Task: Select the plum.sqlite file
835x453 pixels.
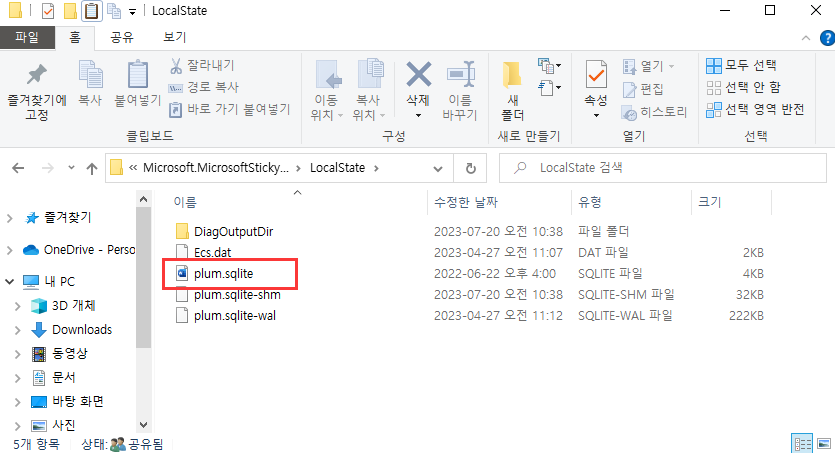Action: tap(224, 274)
